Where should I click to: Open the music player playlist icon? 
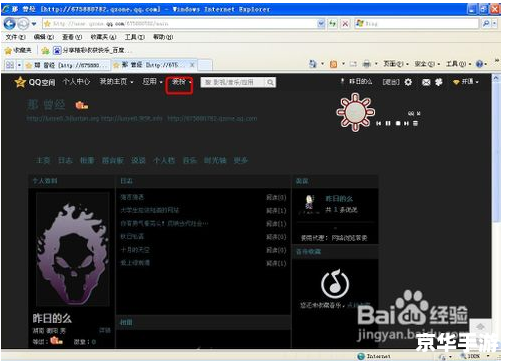(415, 123)
